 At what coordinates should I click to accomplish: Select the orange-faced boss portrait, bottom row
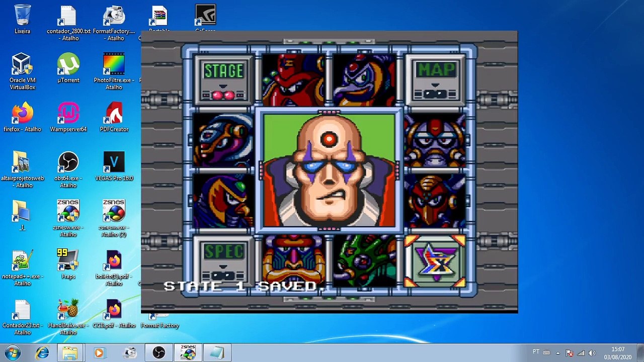[x=293, y=260]
